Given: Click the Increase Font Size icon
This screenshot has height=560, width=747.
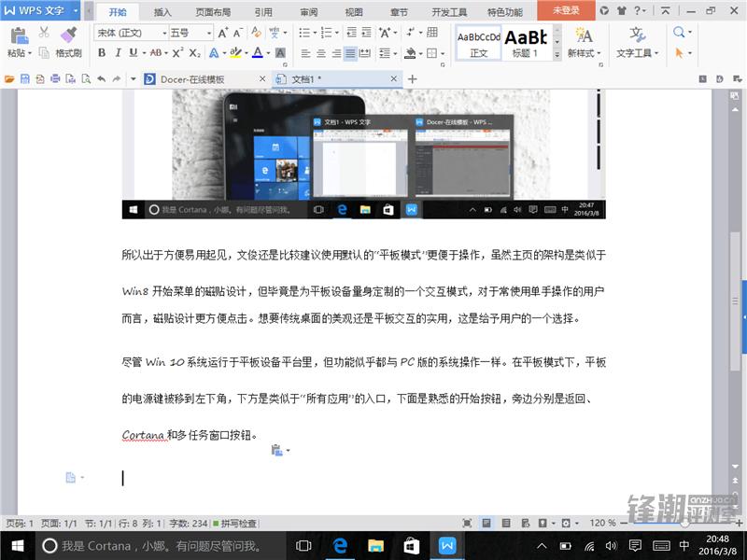Looking at the screenshot, I should click(x=220, y=32).
